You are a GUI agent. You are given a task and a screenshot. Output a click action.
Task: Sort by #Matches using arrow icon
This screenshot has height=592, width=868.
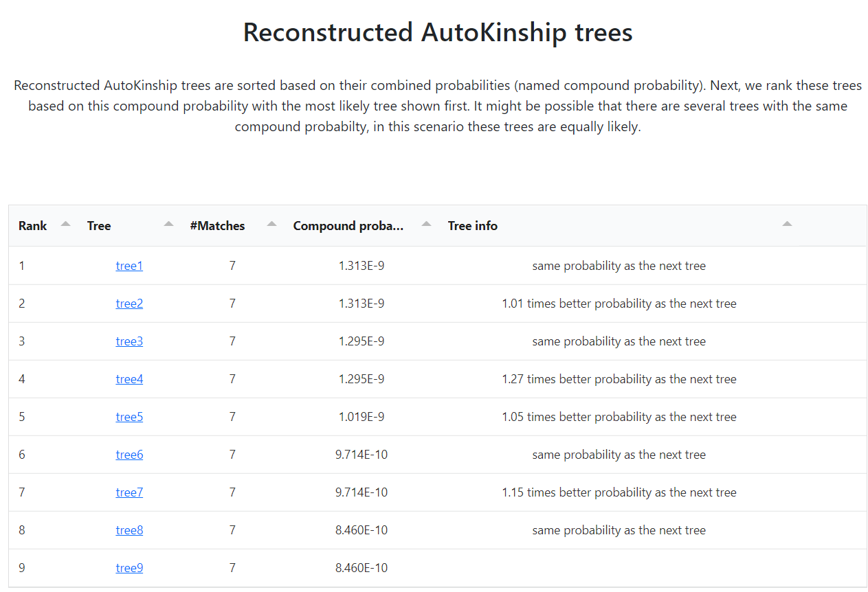[x=271, y=224]
